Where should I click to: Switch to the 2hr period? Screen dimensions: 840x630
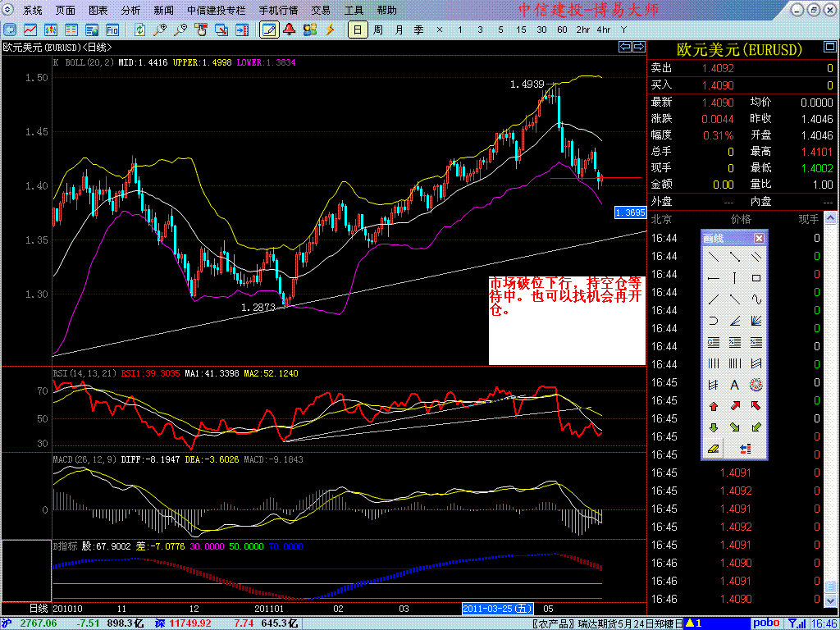tap(583, 30)
